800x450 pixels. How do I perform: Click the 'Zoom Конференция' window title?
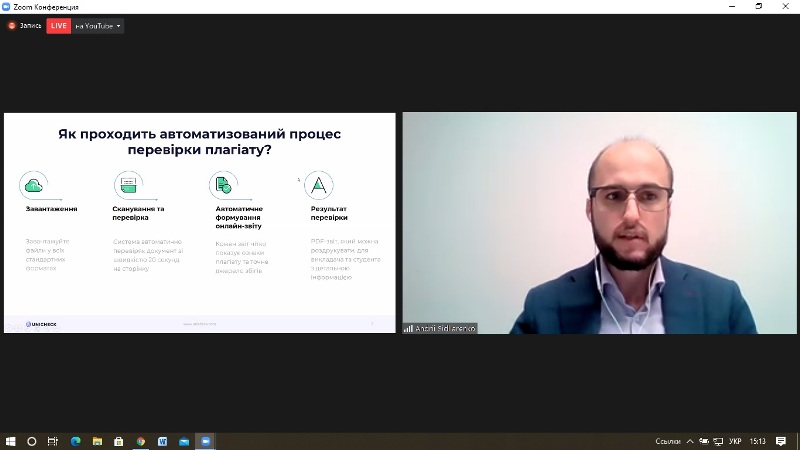pyautogui.click(x=46, y=7)
